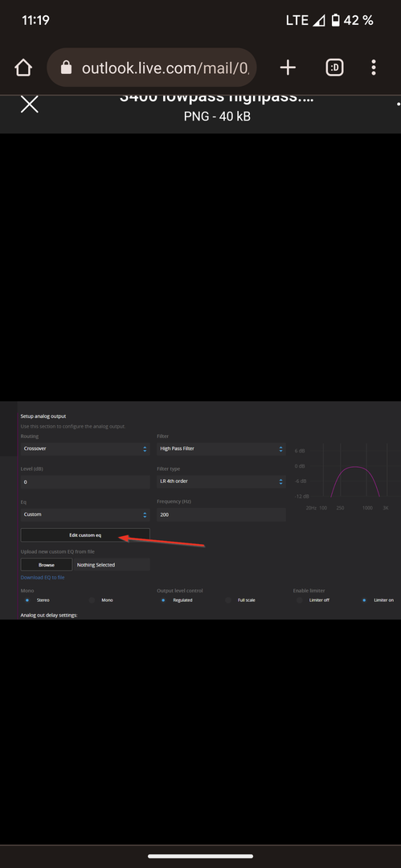Close the PNG attachment preview
Viewport: 401px width, 868px height.
click(30, 104)
